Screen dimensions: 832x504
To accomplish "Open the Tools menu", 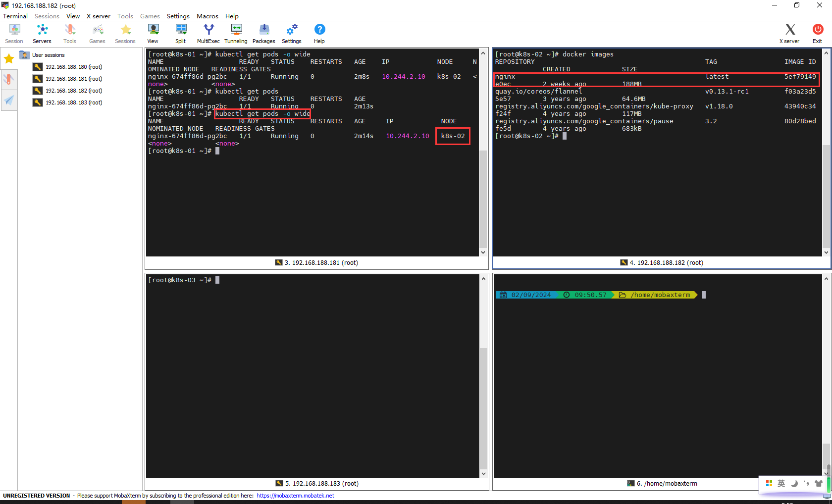I will 125,16.
